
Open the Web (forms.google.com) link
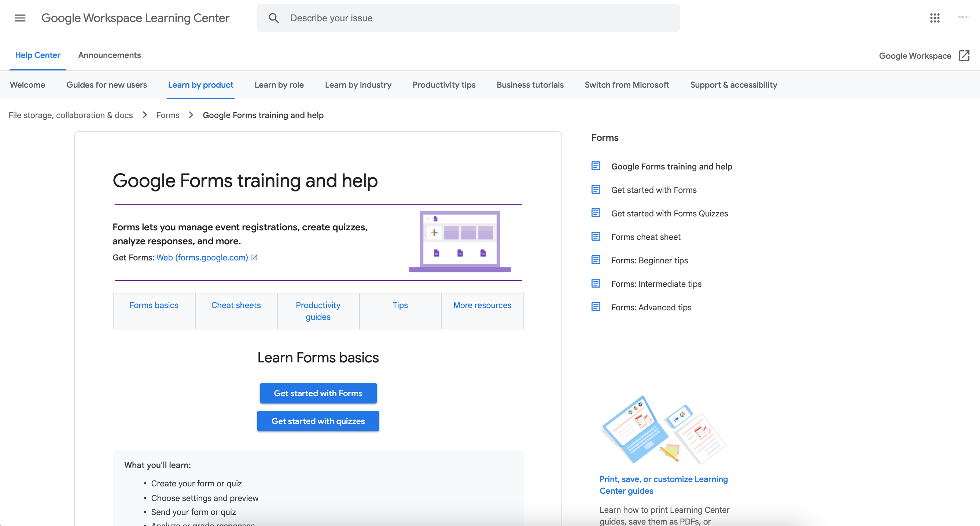click(x=202, y=258)
